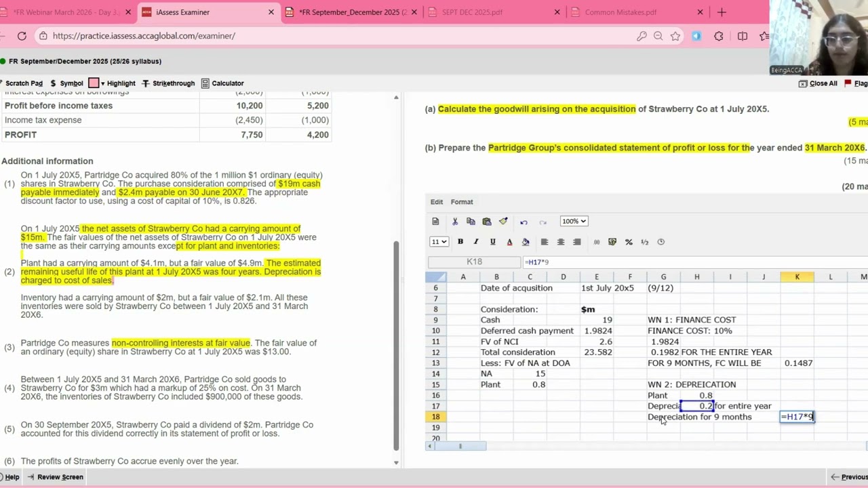
Task: Click the password key icon in address bar
Action: point(642,36)
